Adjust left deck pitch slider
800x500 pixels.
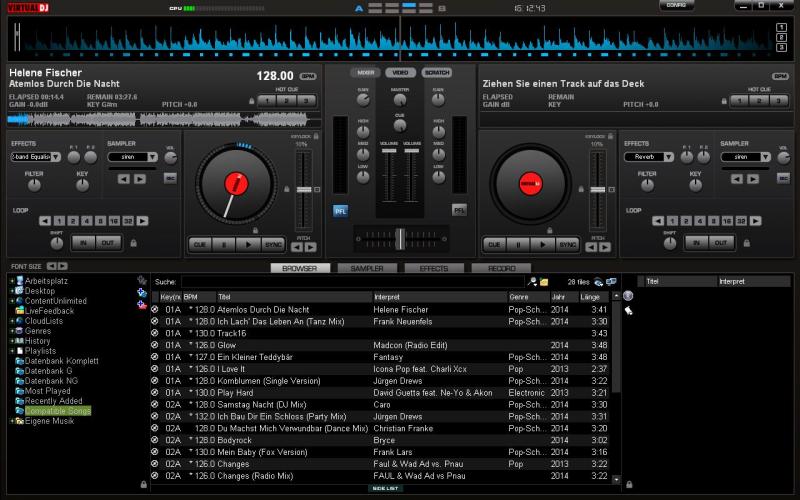(x=304, y=190)
